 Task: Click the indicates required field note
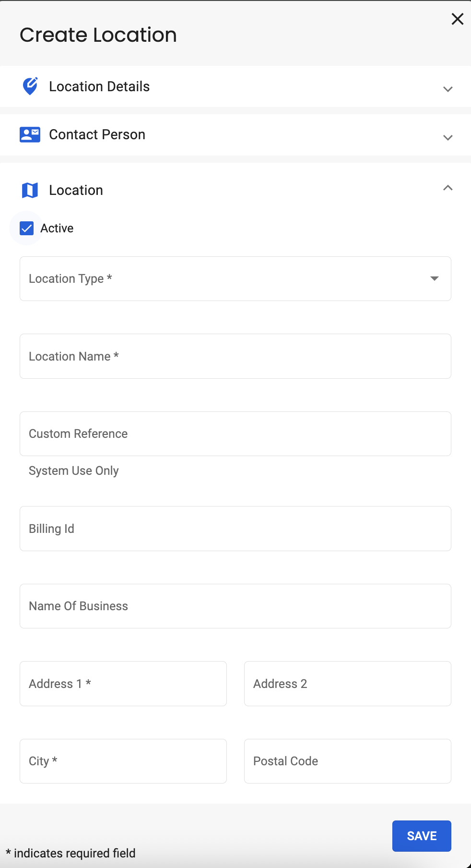pyautogui.click(x=71, y=853)
